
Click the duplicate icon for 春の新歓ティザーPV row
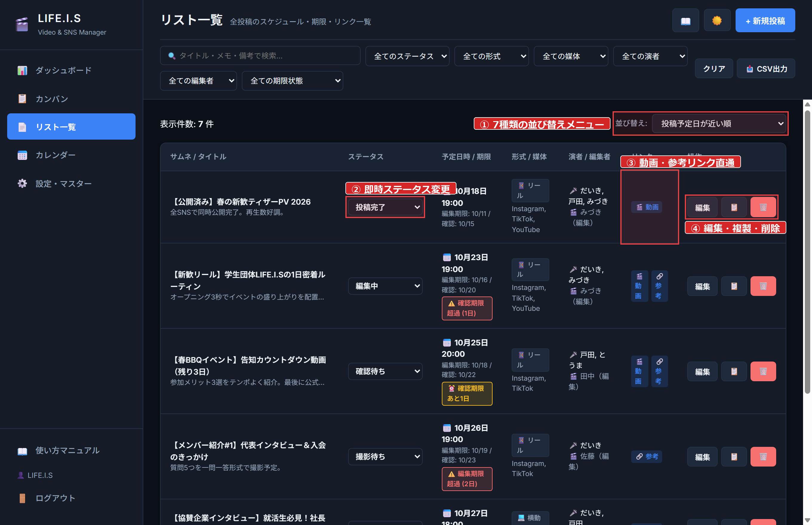[x=733, y=207]
